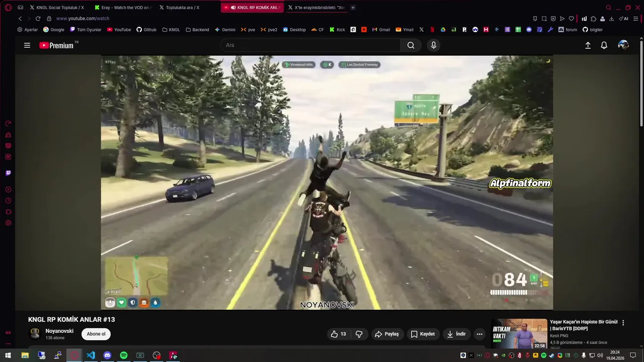This screenshot has height=362, width=644.
Task: Go back in browser history
Action: pos(20,19)
